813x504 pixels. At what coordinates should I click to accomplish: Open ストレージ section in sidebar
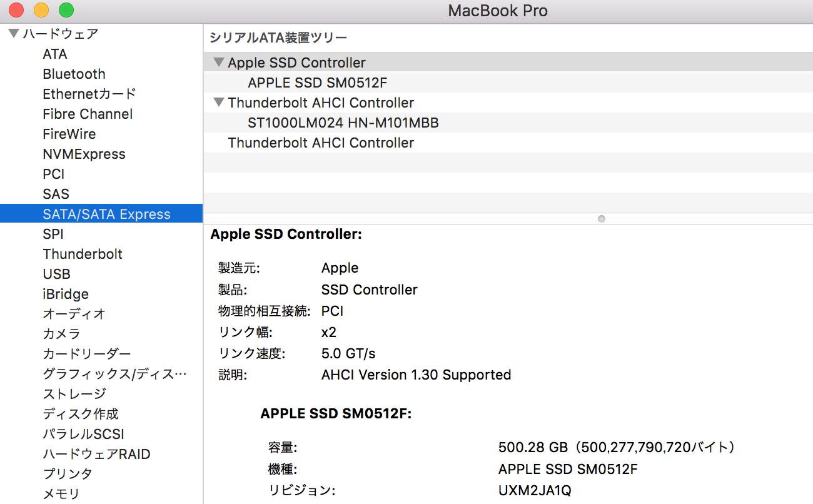tap(74, 394)
